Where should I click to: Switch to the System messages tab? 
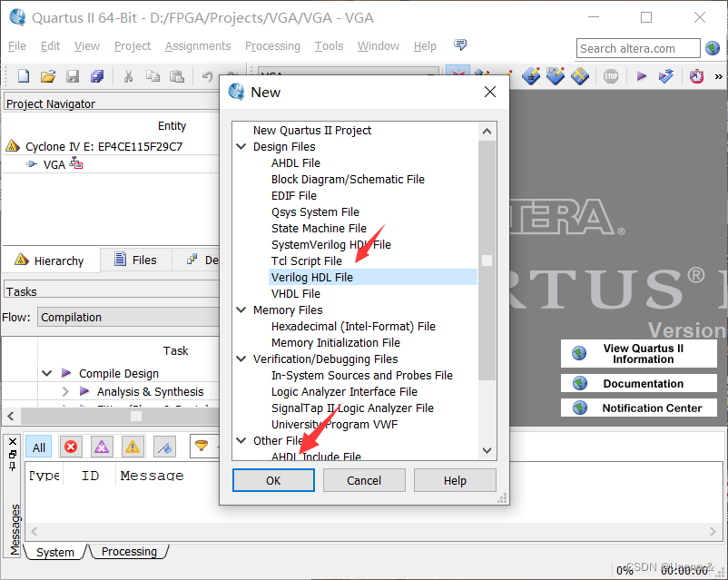coord(54,552)
